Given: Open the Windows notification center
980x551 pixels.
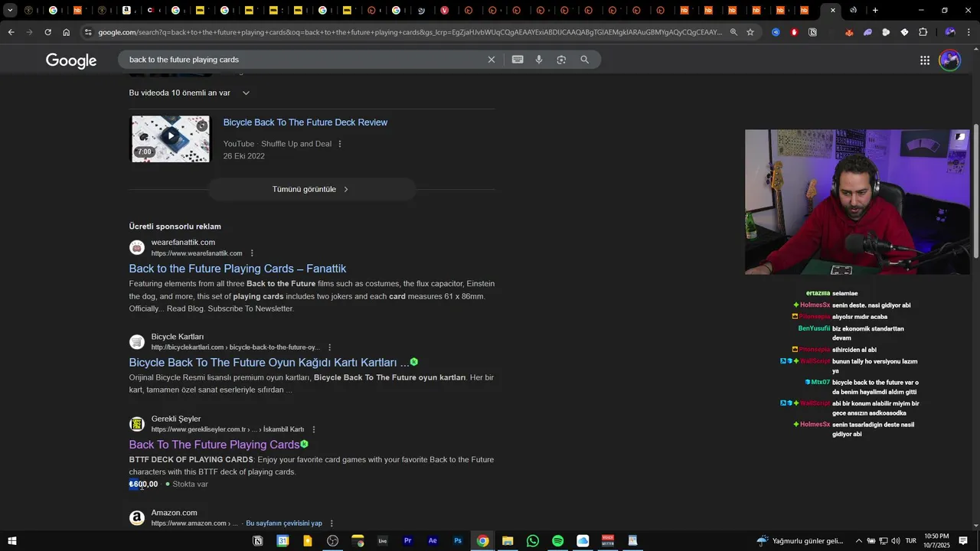Looking at the screenshot, I should pos(963,541).
